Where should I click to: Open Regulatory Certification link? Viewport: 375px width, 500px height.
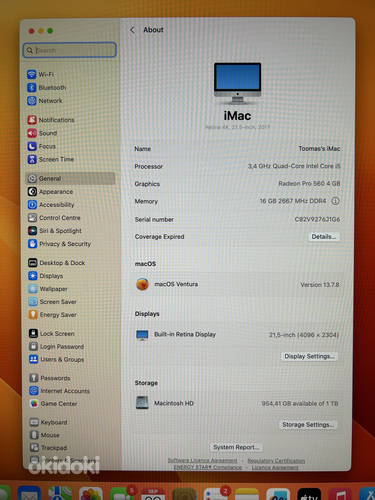(276, 461)
